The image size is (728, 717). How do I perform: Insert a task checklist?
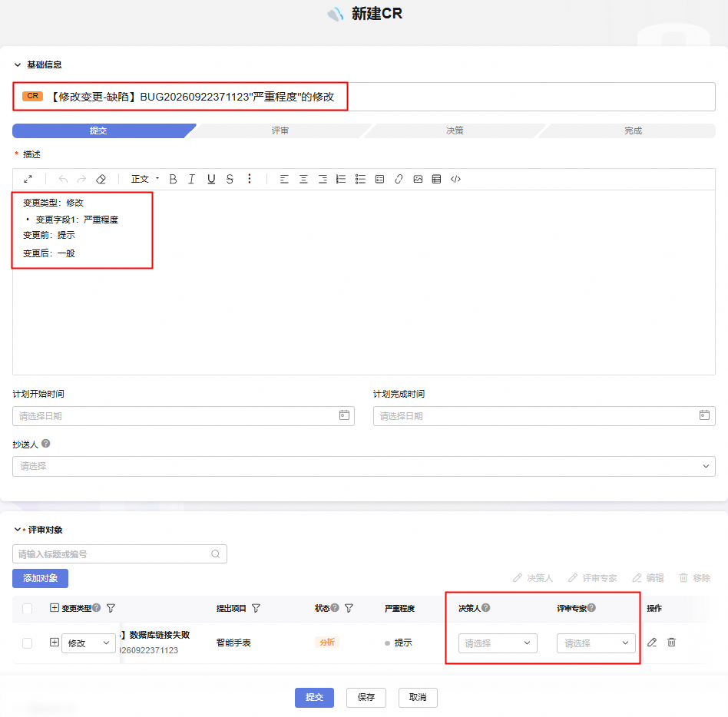click(380, 179)
